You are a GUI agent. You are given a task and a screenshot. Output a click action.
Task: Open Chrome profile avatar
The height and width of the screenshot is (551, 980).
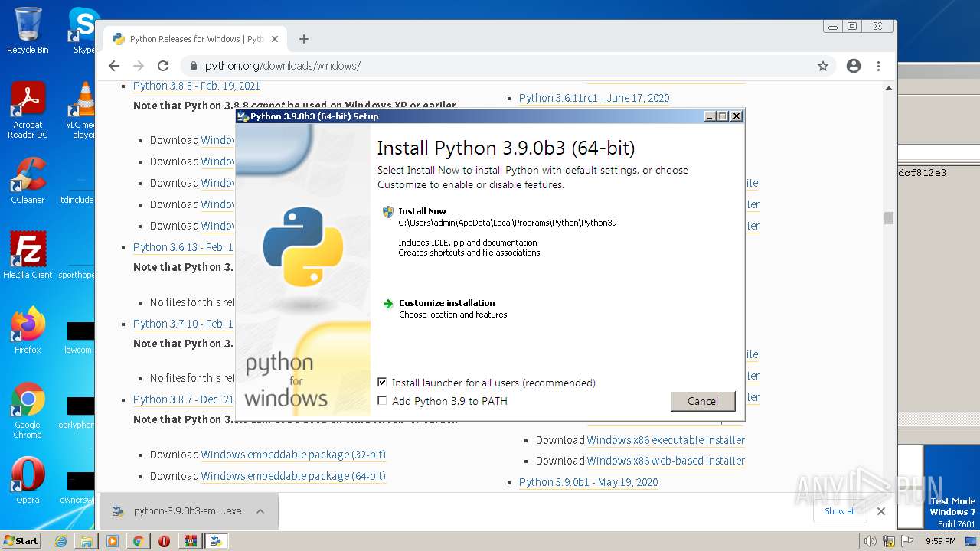coord(854,66)
